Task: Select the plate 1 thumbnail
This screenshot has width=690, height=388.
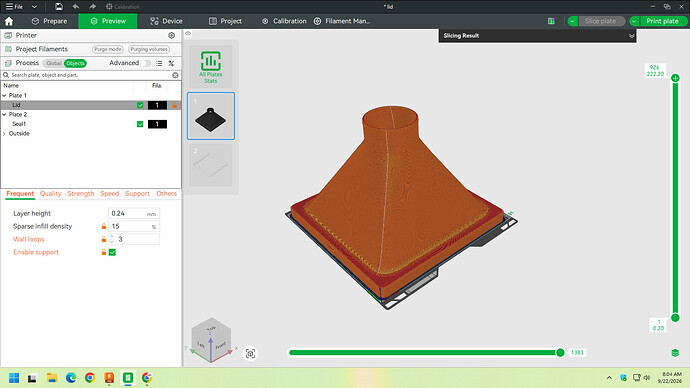Action: 211,116
